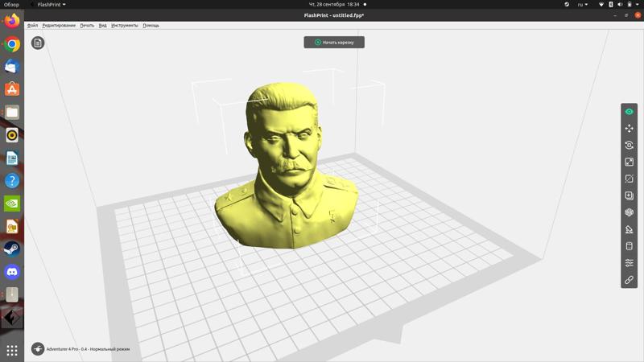This screenshot has height=362, width=644.
Task: Minimize the FlashPrint window
Action: point(615,15)
